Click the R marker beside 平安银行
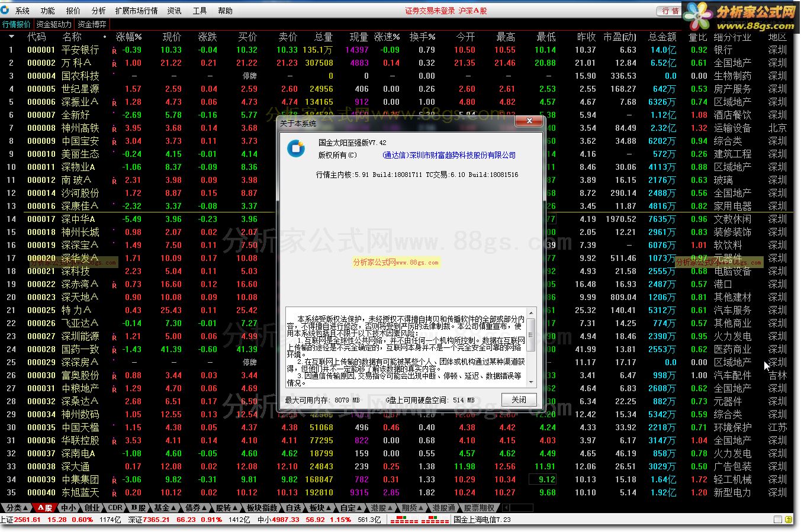The width and height of the screenshot is (801, 532). [x=114, y=51]
